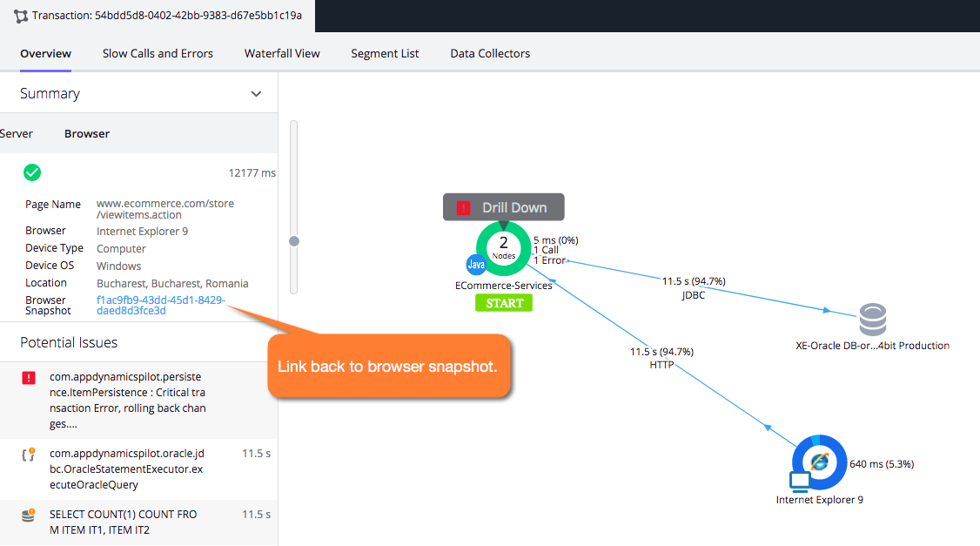Click the 640 ms (5.3%) browser timing label
Screen dimensions: 980x546
click(x=882, y=464)
